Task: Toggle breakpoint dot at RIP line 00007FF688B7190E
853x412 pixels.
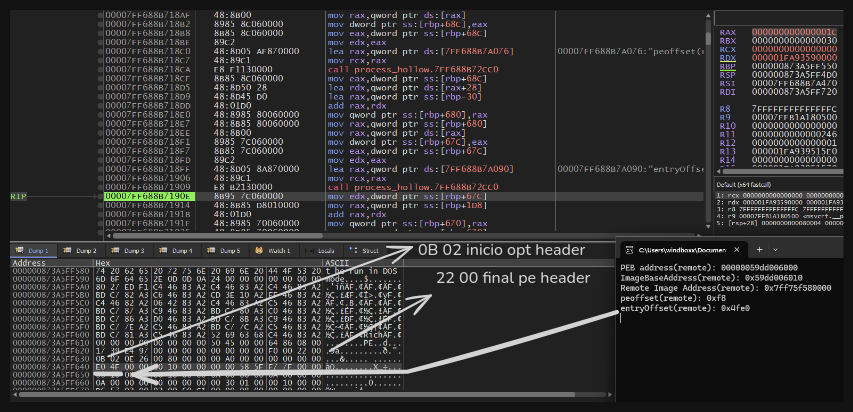Action: 98,196
